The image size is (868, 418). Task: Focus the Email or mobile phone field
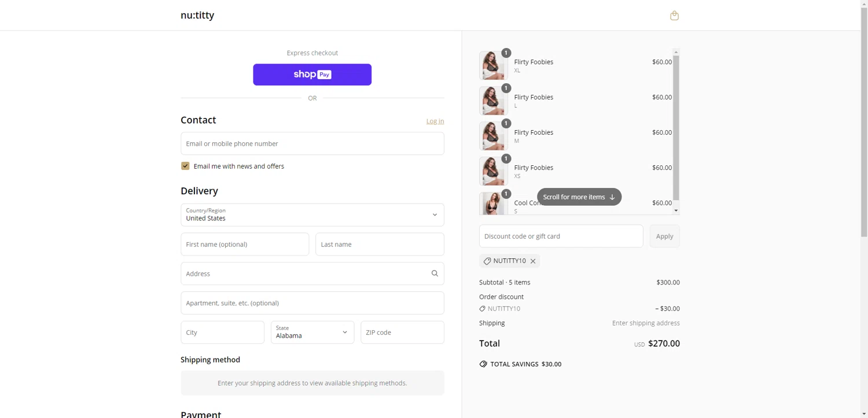pos(312,143)
